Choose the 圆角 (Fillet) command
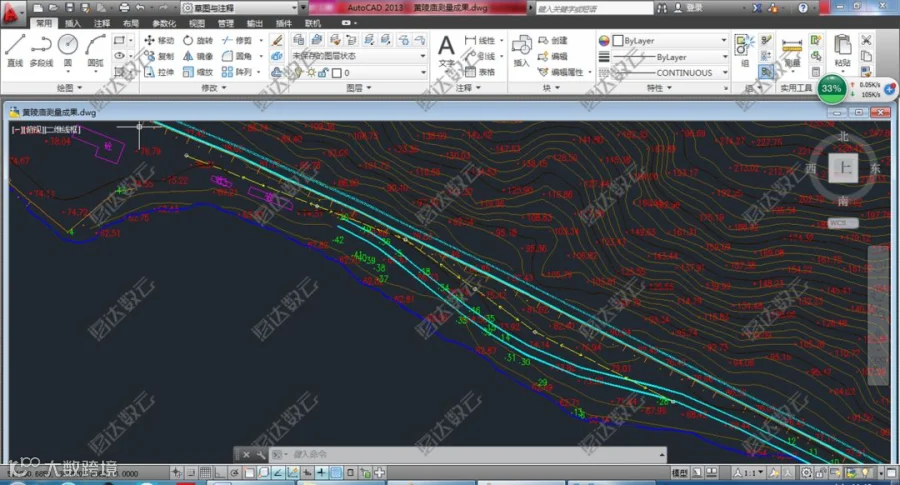900x485 pixels. 237,56
